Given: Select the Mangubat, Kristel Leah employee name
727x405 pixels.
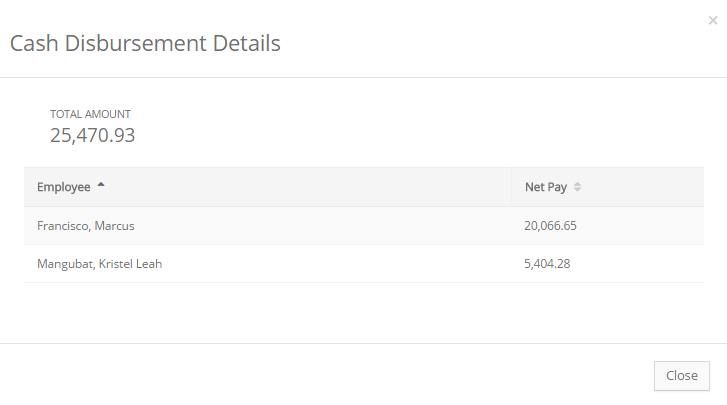Looking at the screenshot, I should 99,264.
